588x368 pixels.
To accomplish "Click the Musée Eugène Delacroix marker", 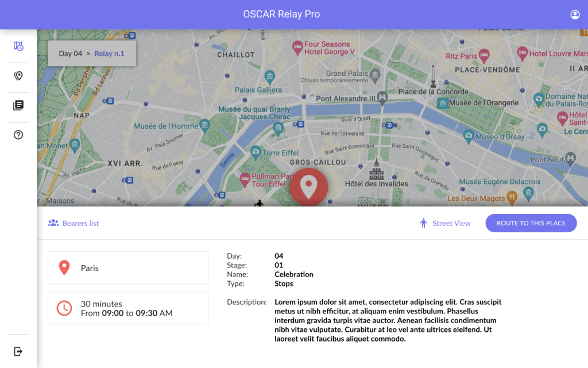I will point(528,193).
